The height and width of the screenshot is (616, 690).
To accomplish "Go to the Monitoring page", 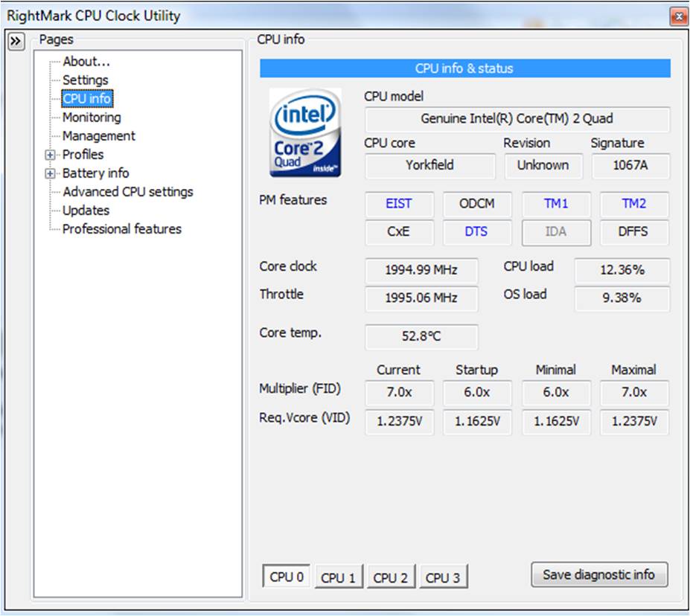I will (92, 118).
